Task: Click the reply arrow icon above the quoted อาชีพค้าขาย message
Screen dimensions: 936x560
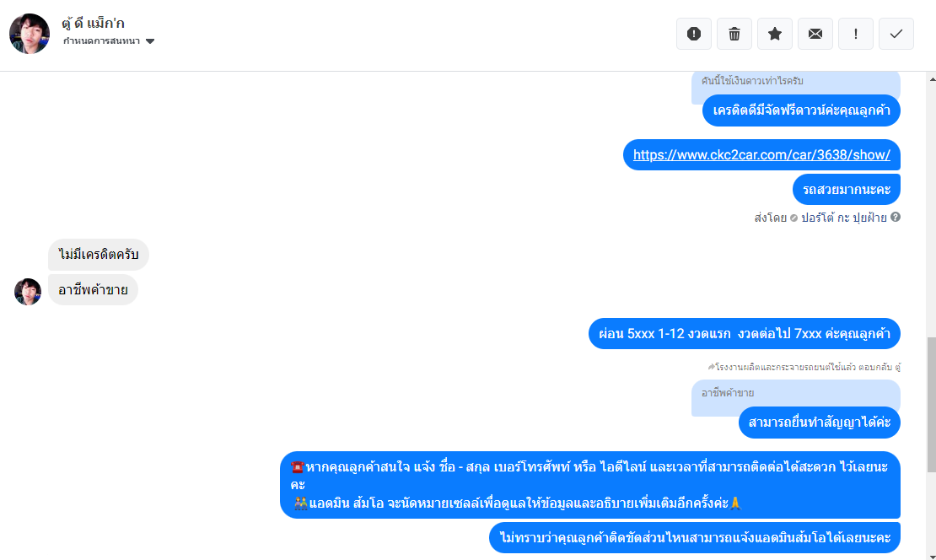Action: pyautogui.click(x=712, y=368)
